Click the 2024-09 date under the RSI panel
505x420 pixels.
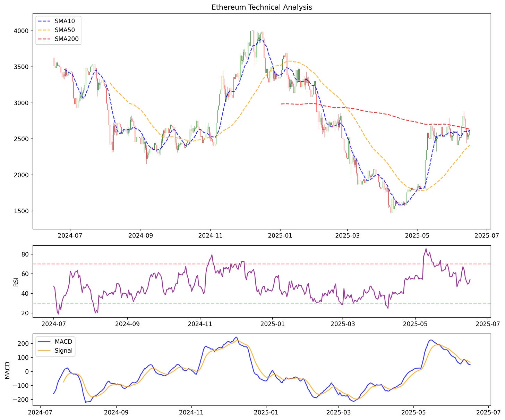tap(127, 324)
